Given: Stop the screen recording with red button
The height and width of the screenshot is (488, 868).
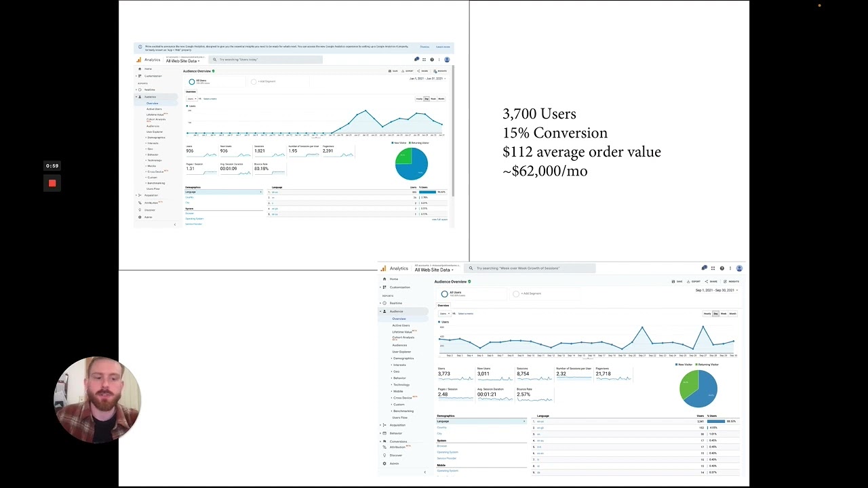Looking at the screenshot, I should [52, 183].
